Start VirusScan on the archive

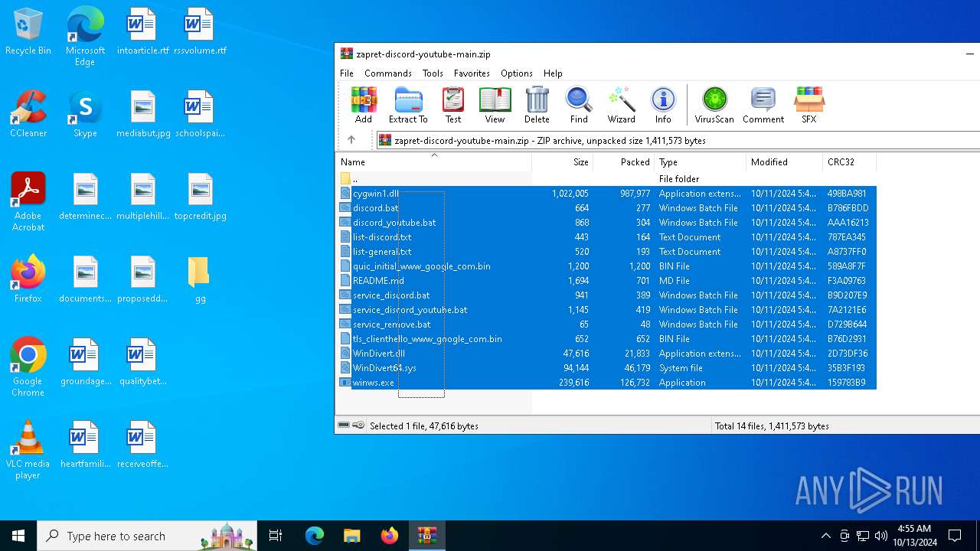tap(714, 105)
